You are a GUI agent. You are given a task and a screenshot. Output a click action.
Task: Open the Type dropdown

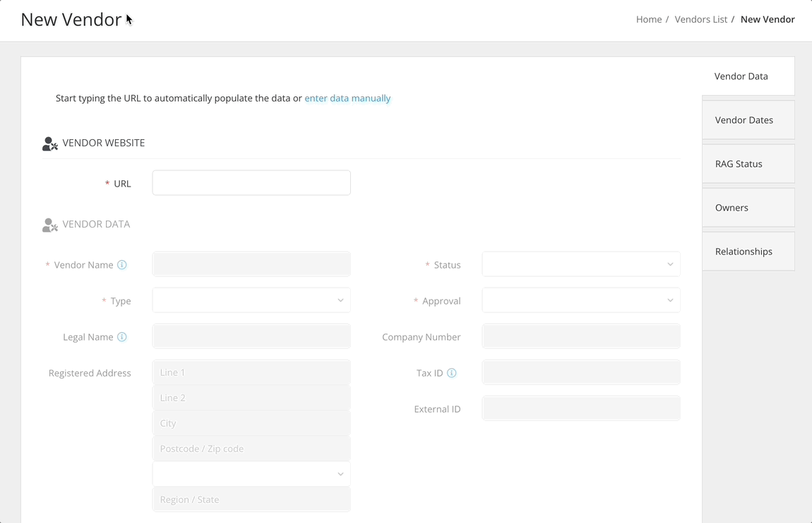(251, 300)
